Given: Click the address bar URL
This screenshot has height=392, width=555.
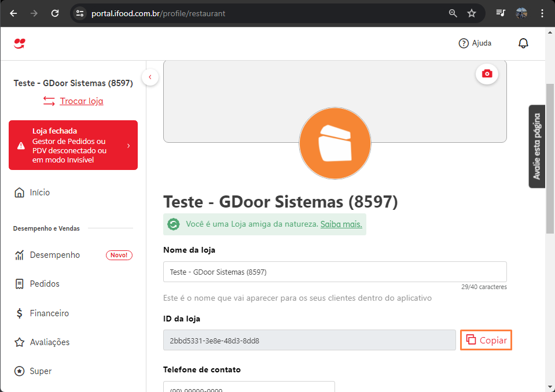Looking at the screenshot, I should coord(158,13).
